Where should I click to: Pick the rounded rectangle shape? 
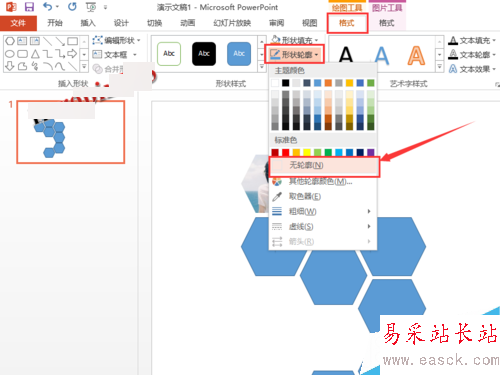pos(22,54)
